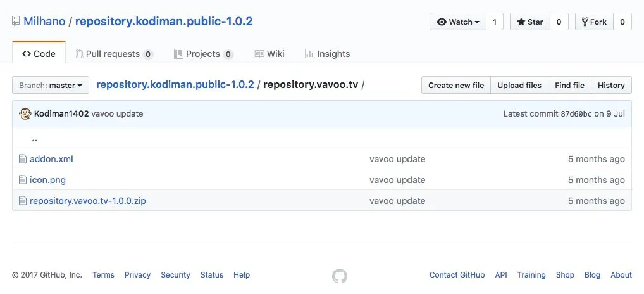644x294 pixels.
Task: Open Kodiman1402 author link
Action: [x=61, y=113]
